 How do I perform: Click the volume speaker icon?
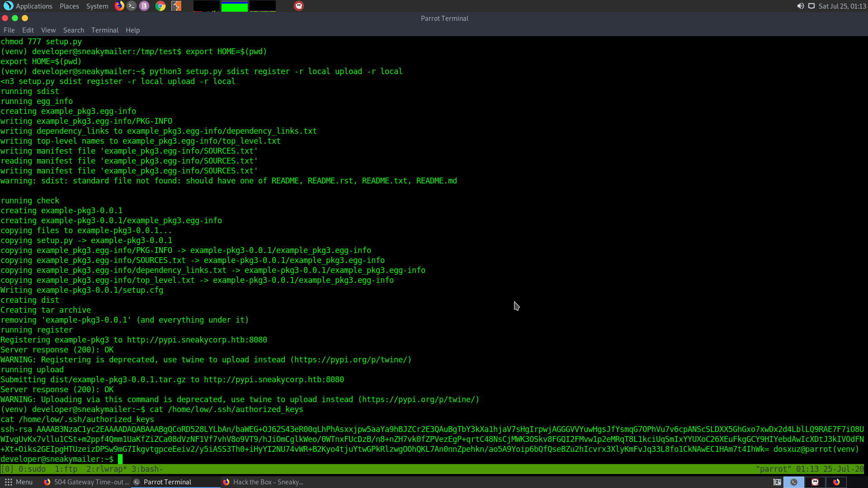(800, 6)
